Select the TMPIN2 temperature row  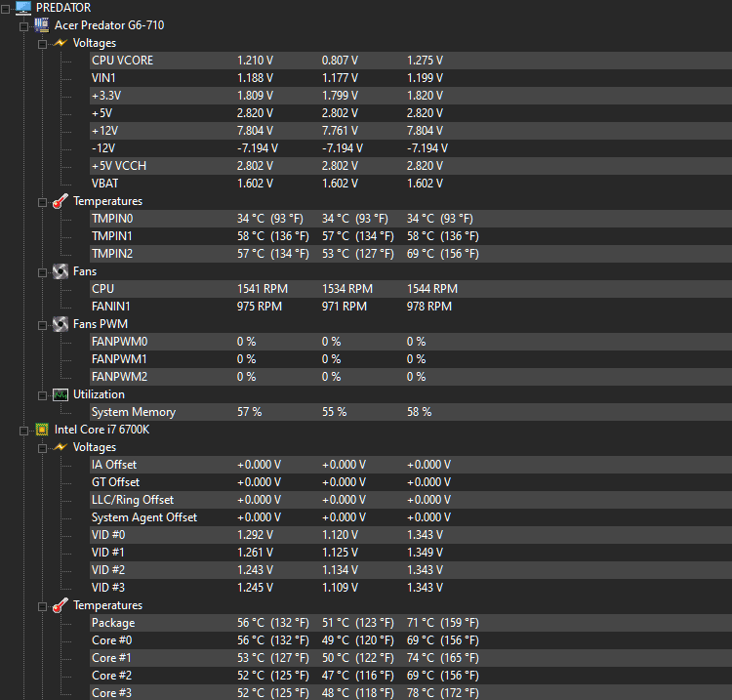[x=411, y=254]
